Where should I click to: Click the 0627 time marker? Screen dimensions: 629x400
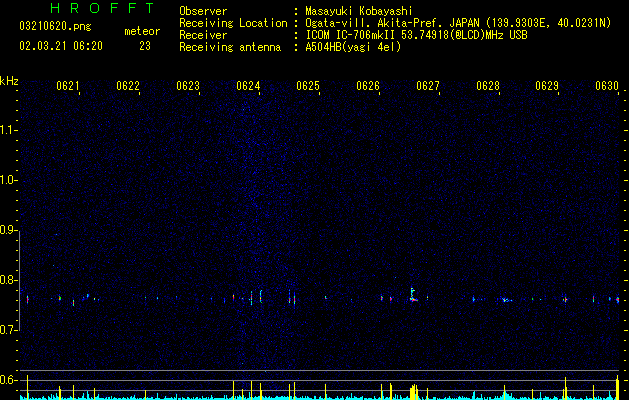point(428,86)
